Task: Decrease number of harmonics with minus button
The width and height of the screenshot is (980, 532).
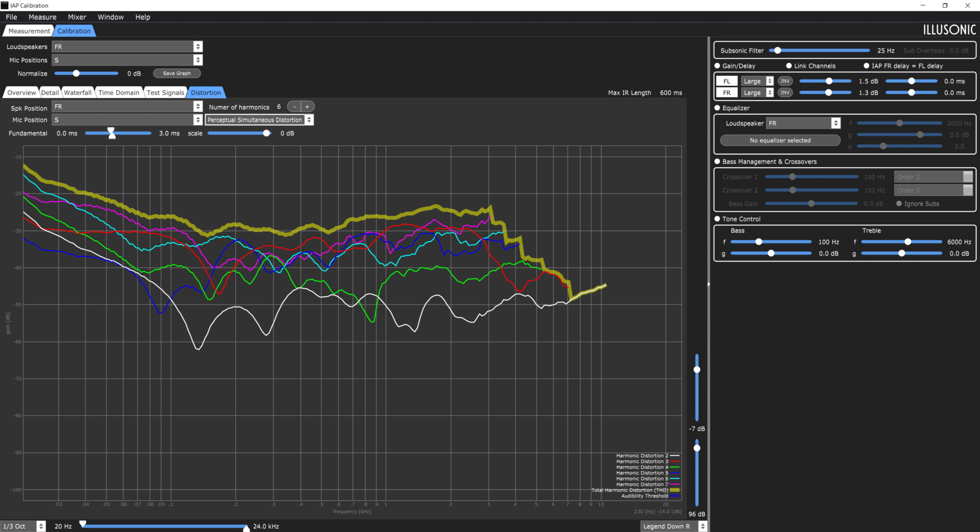Action: (295, 107)
